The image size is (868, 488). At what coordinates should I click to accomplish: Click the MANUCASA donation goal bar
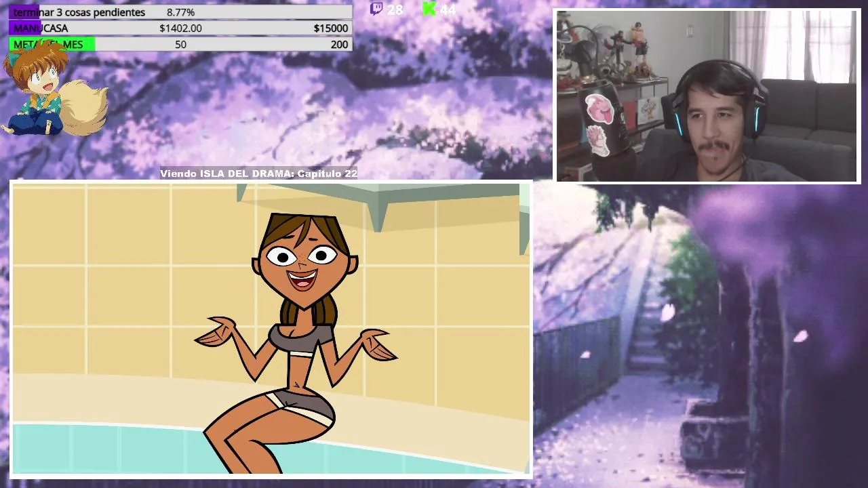180,28
